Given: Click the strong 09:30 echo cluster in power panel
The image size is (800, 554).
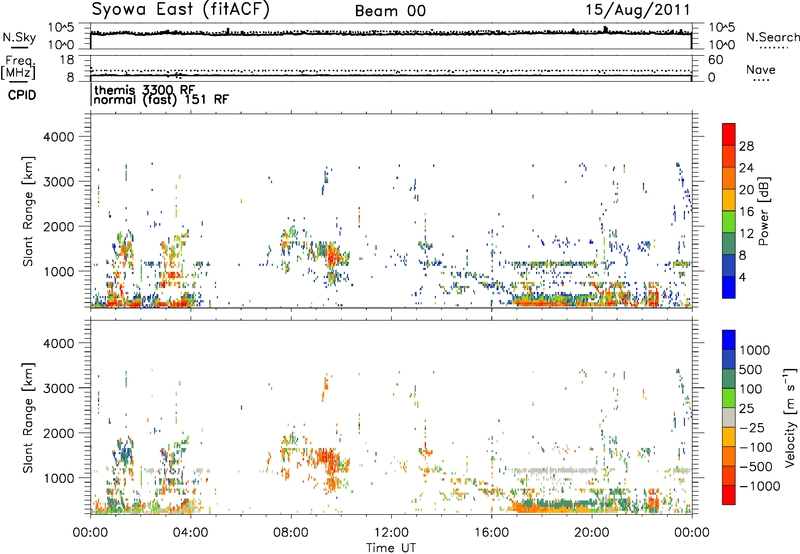Looking at the screenshot, I should tap(332, 255).
